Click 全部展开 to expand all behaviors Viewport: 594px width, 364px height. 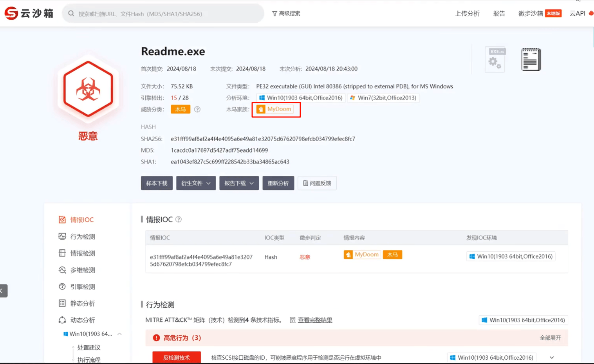(x=550, y=338)
